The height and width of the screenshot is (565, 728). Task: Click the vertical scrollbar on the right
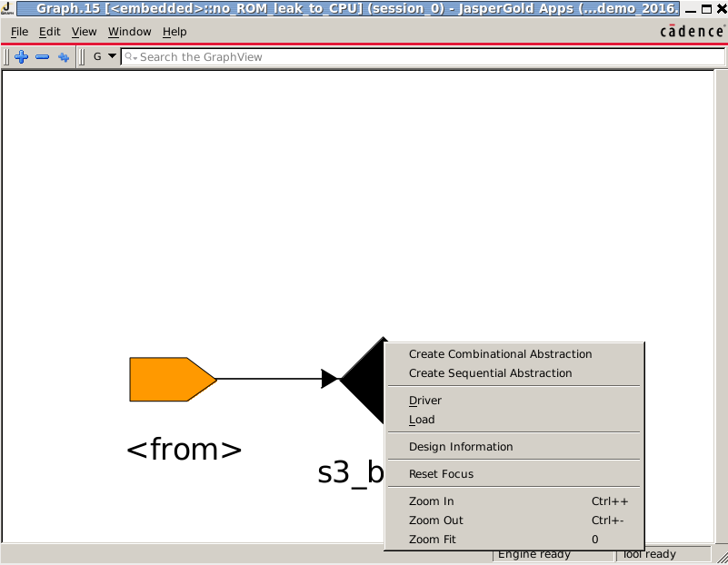pos(721,306)
